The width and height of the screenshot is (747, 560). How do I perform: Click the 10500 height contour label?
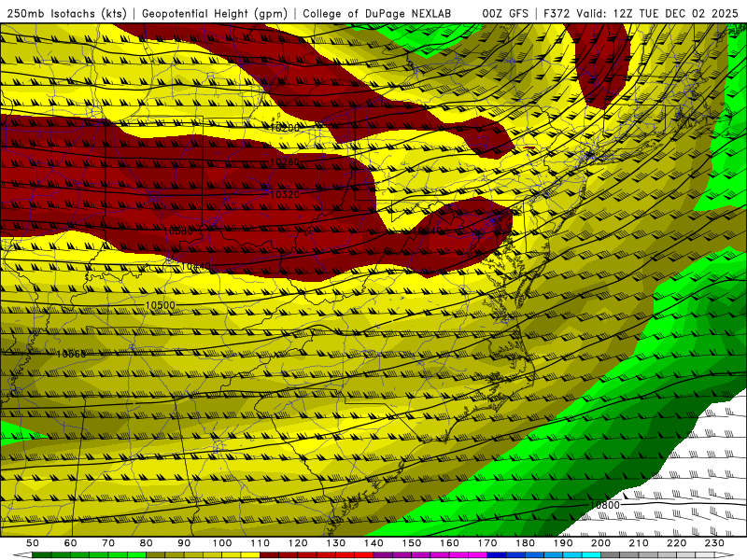pyautogui.click(x=160, y=305)
